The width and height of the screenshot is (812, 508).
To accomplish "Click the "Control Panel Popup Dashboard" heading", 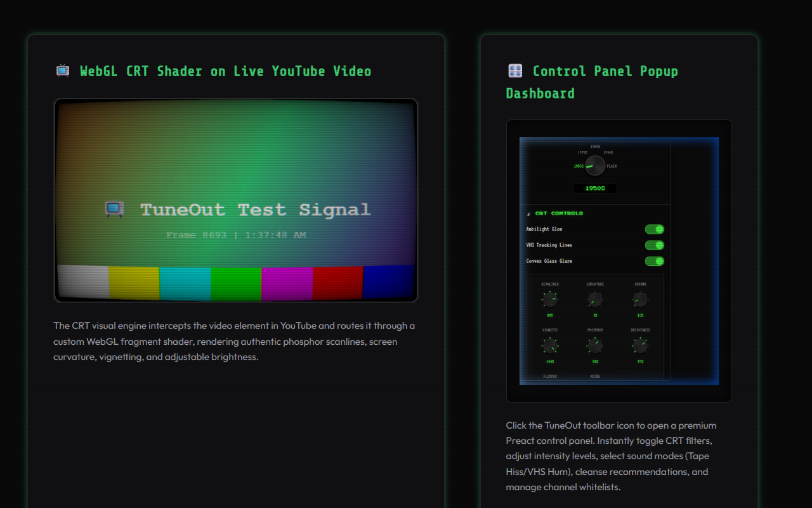I will click(593, 82).
